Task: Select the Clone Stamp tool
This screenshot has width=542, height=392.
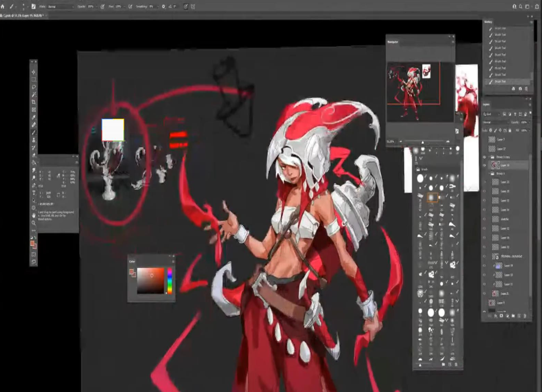Action: tap(34, 140)
